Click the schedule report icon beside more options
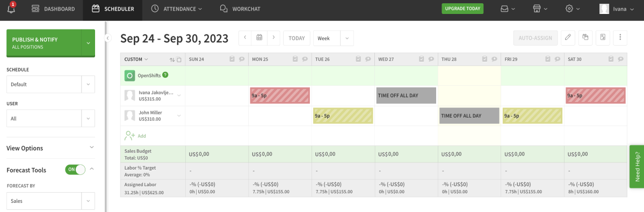The height and width of the screenshot is (212, 644). (x=603, y=38)
